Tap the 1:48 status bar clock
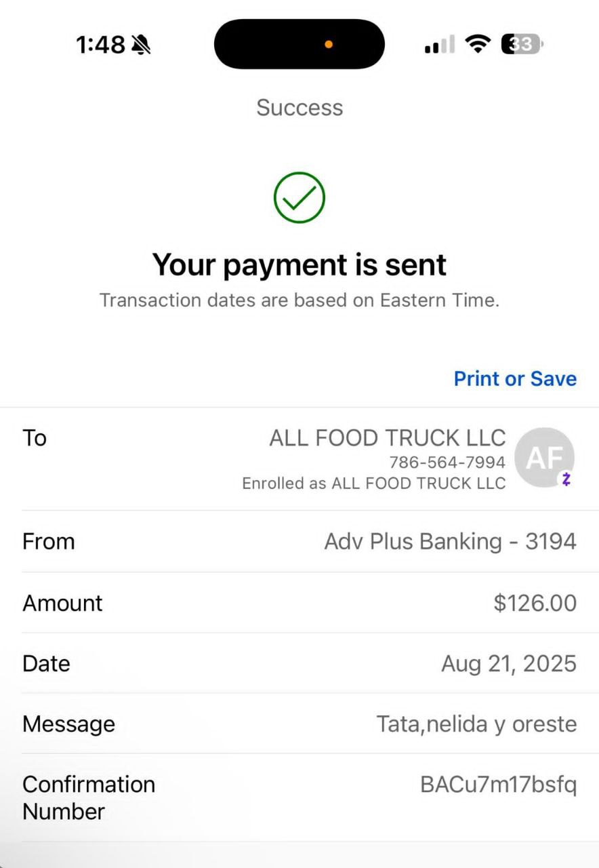The image size is (599, 868). pyautogui.click(x=100, y=45)
